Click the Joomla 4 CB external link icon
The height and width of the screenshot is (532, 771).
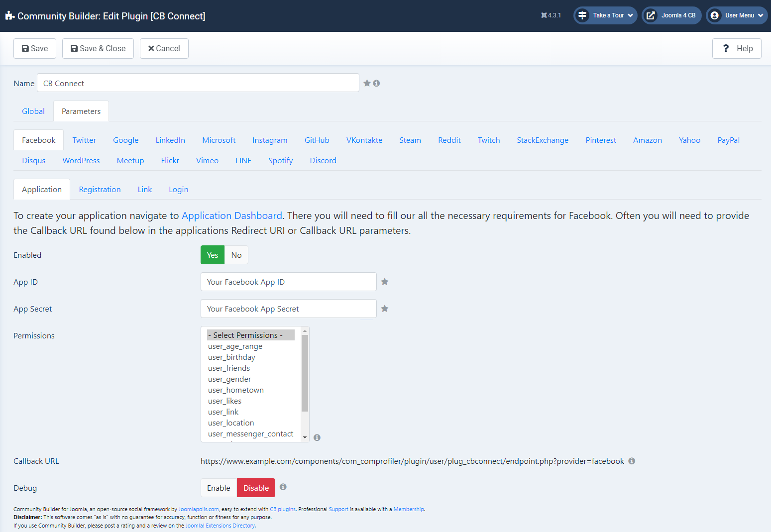[651, 15]
